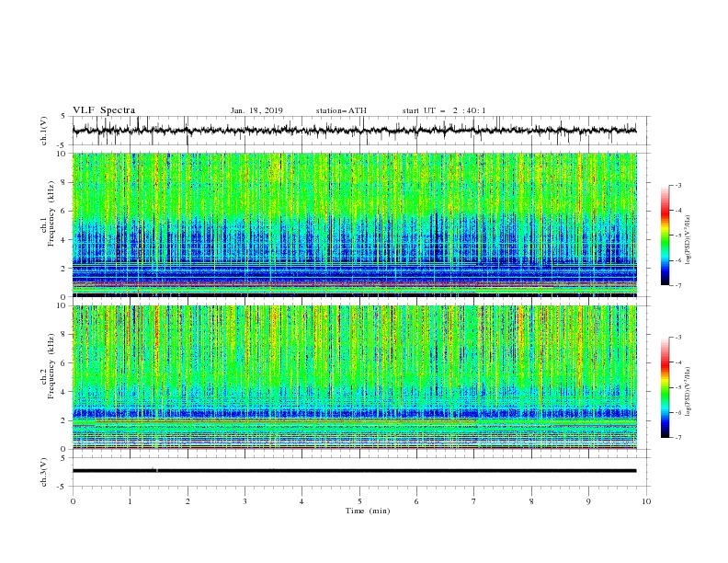Click the upper PSD color scale bar
728x563 pixels.
(665, 236)
